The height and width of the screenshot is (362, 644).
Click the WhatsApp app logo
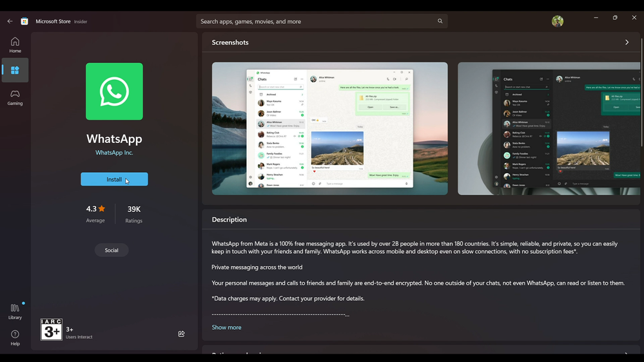[x=114, y=91]
